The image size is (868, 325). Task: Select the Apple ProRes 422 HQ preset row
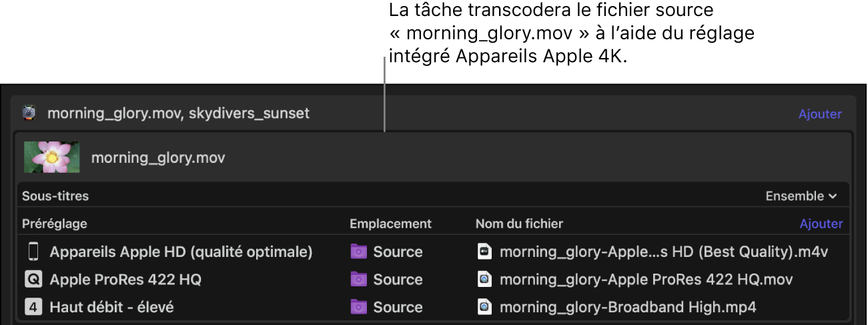pyautogui.click(x=125, y=280)
